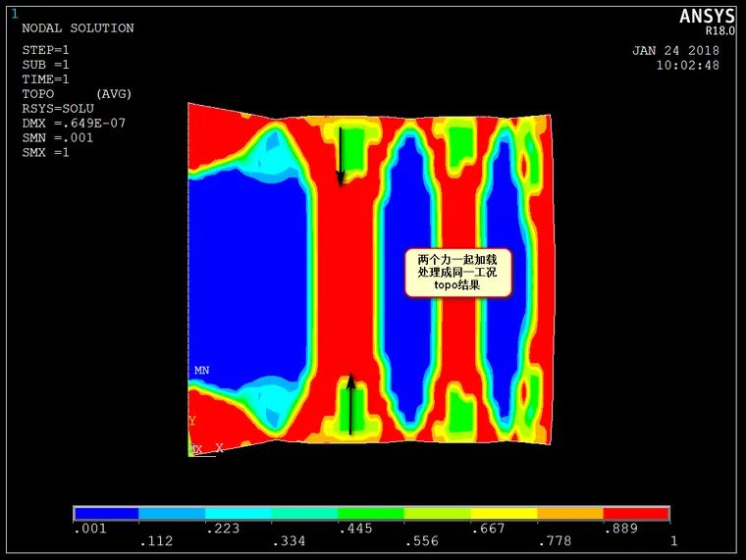Click the dark blue legend swatch

107,513
